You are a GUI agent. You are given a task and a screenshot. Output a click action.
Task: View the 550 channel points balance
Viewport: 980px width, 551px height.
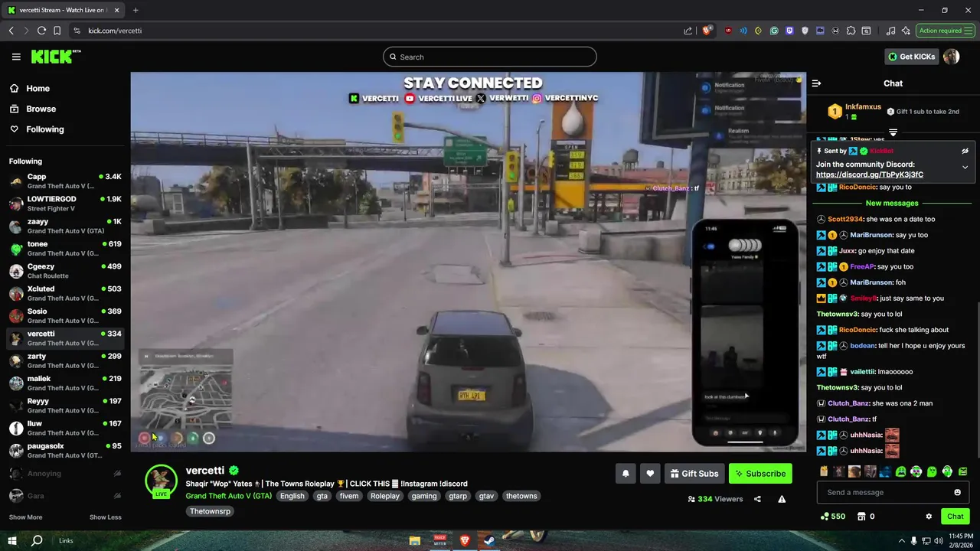(832, 517)
